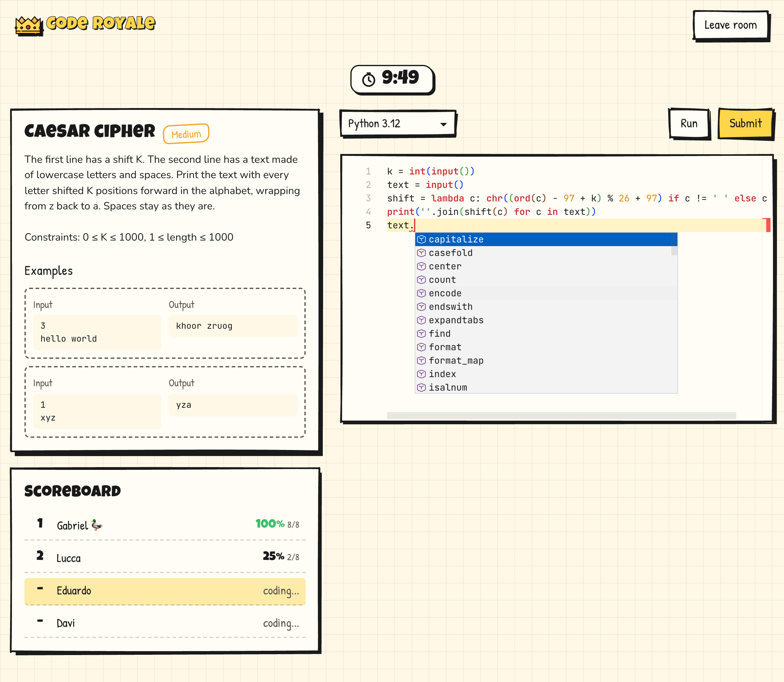Click the cube icon beside center
The width and height of the screenshot is (784, 682).
pos(421,266)
